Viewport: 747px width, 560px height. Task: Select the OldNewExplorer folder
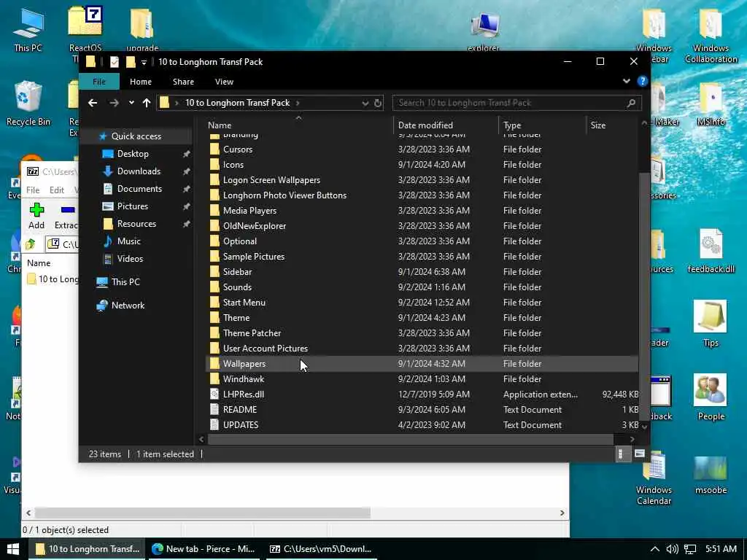(255, 226)
